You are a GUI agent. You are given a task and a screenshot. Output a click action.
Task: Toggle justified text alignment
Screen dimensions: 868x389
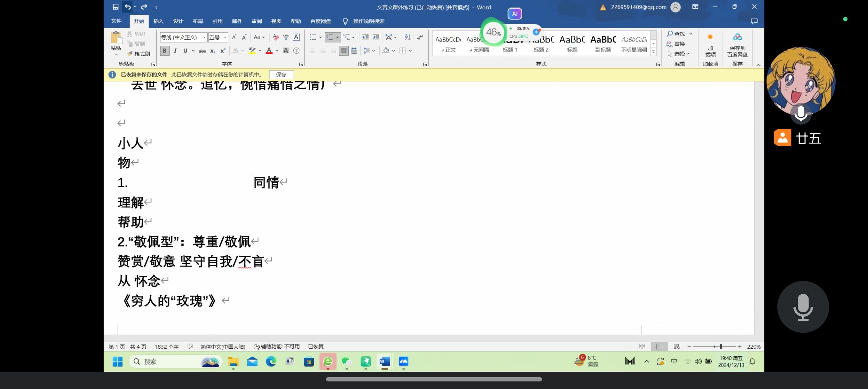point(344,51)
